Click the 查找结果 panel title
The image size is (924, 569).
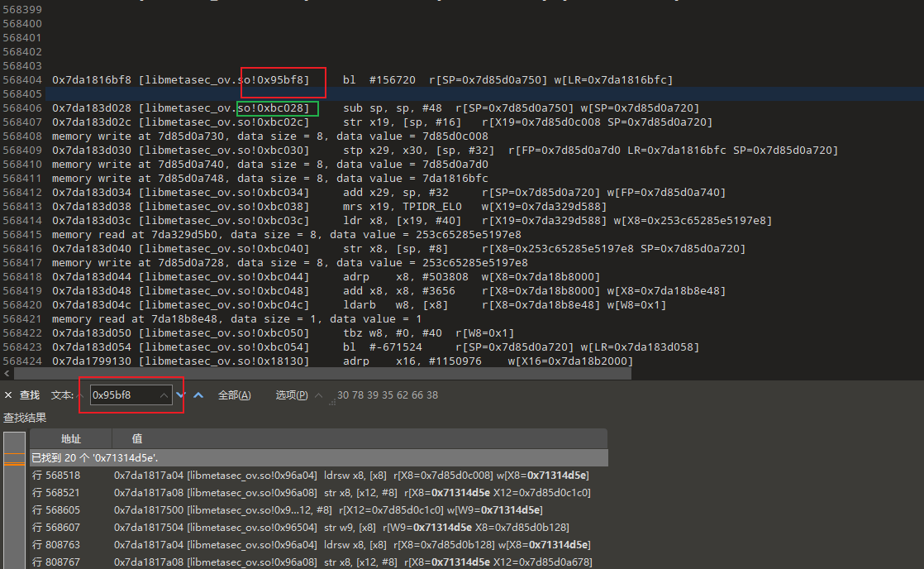point(25,418)
